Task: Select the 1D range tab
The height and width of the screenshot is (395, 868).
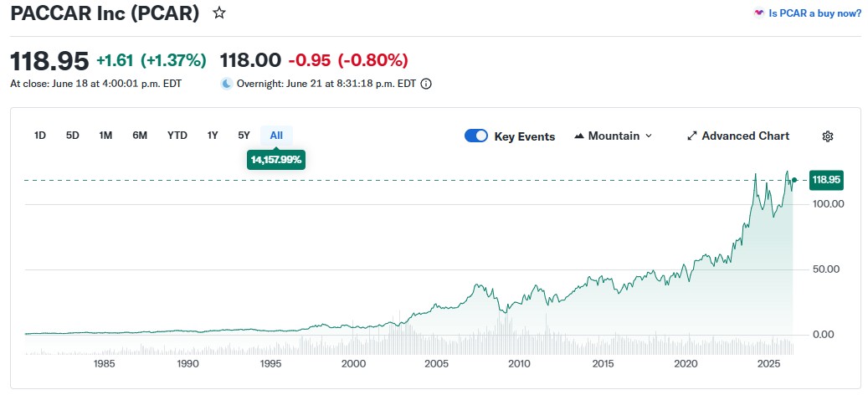Action: pos(40,136)
